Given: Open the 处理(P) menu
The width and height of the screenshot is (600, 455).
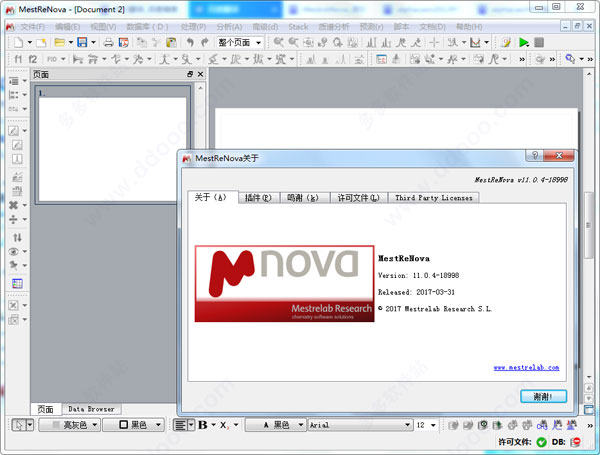Looking at the screenshot, I should pos(193,27).
